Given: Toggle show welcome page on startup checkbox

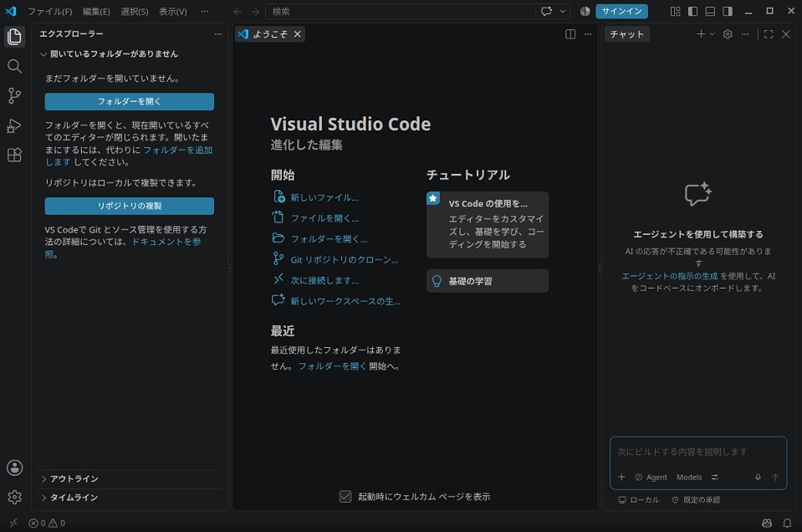Looking at the screenshot, I should [x=345, y=497].
